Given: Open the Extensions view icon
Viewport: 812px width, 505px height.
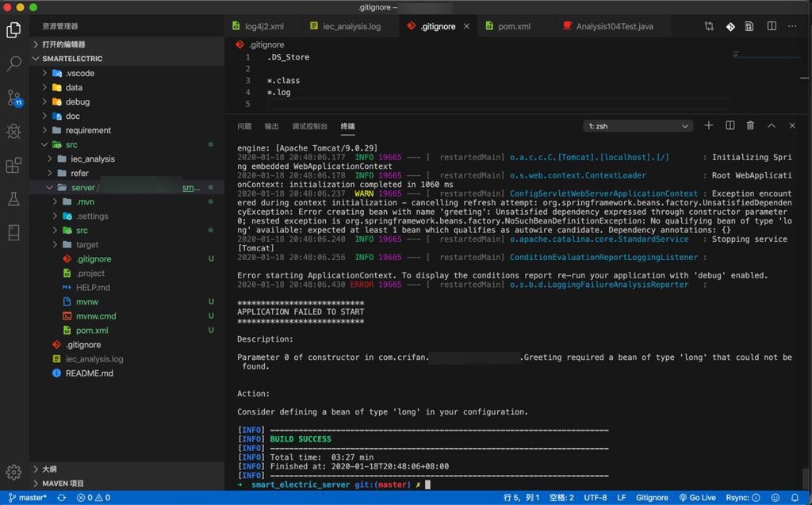Looking at the screenshot, I should (x=13, y=166).
